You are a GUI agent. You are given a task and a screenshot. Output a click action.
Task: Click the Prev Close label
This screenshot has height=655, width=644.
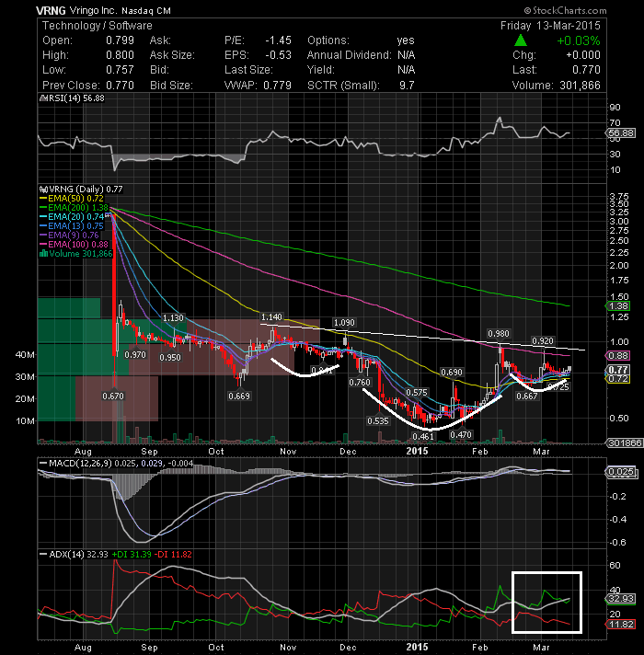71,86
